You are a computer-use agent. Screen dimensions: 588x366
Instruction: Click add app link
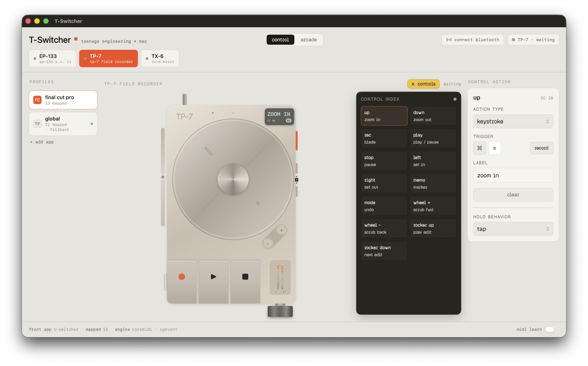pyautogui.click(x=42, y=142)
